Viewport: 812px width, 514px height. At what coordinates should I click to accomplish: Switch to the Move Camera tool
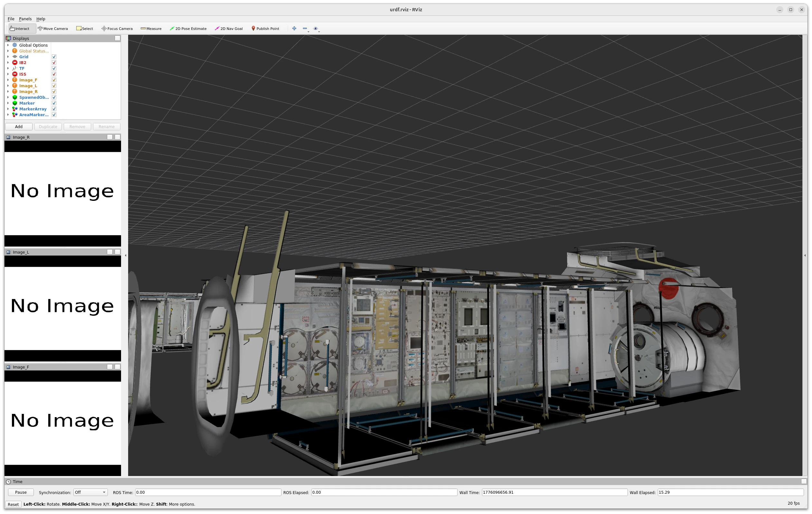click(53, 29)
